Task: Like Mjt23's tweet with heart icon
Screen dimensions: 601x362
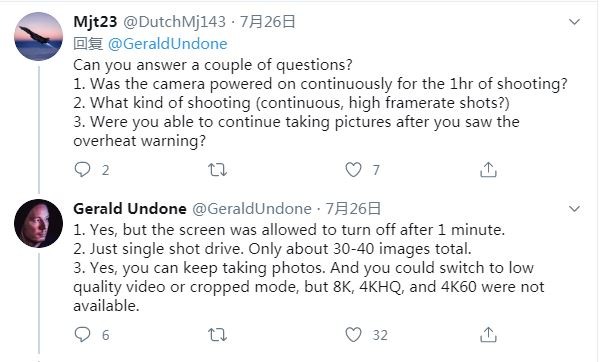Action: coord(353,169)
